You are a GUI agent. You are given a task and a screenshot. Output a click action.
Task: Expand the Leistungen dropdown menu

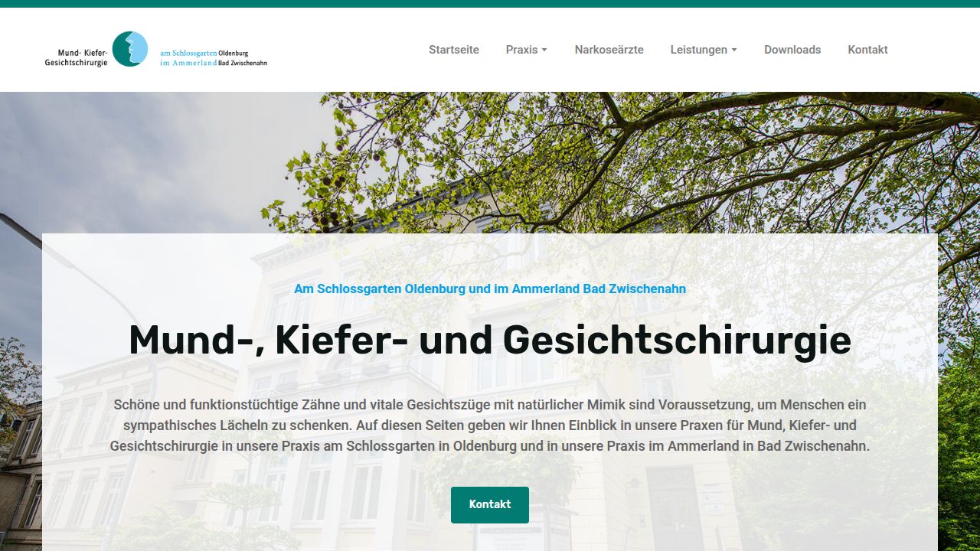click(704, 50)
